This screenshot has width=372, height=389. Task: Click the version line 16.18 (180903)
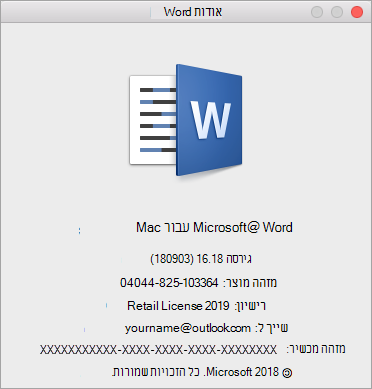[x=201, y=259]
